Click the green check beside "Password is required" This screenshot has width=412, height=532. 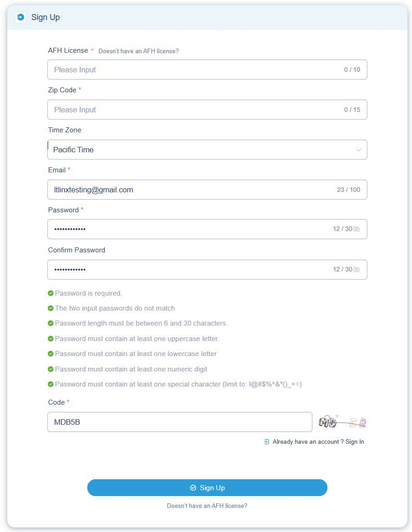coord(50,293)
